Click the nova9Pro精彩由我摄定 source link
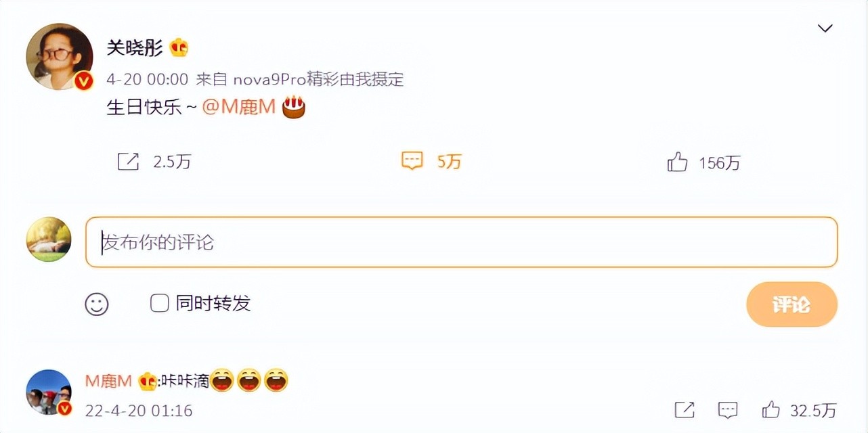The height and width of the screenshot is (433, 868). pyautogui.click(x=318, y=79)
